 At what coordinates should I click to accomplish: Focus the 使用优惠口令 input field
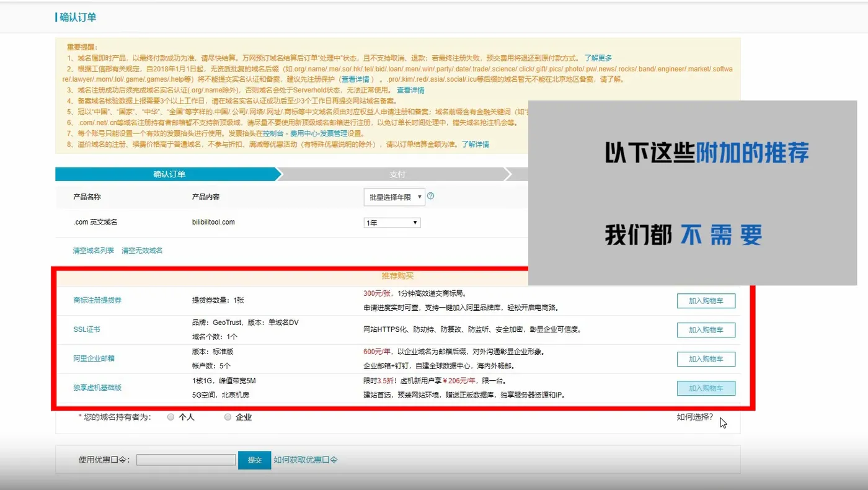(x=186, y=460)
